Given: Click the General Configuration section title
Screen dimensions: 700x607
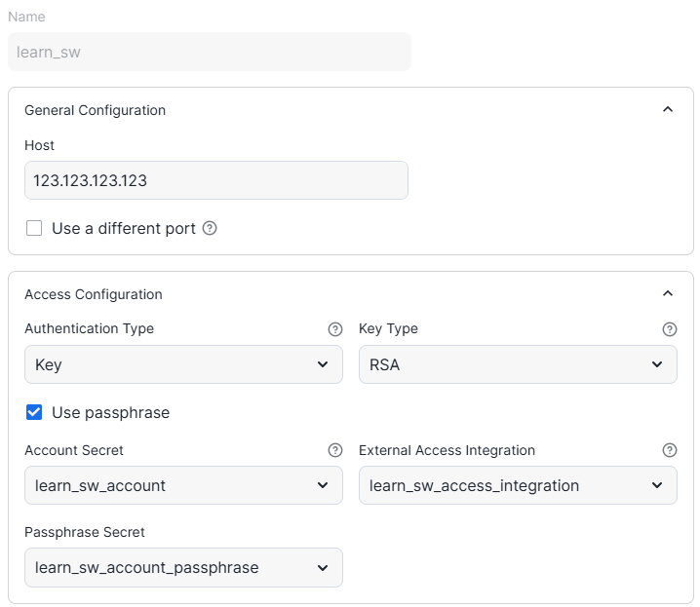Looking at the screenshot, I should (95, 110).
